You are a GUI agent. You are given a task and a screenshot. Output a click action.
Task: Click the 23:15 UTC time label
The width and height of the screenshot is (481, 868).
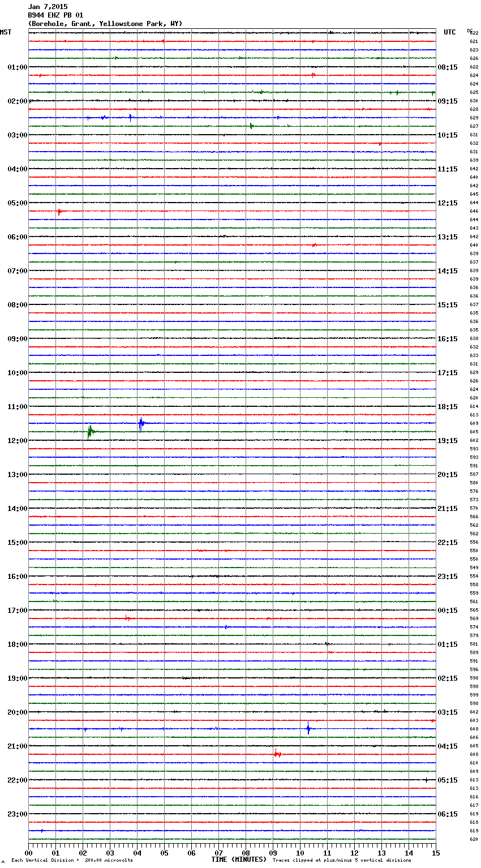coord(448,577)
